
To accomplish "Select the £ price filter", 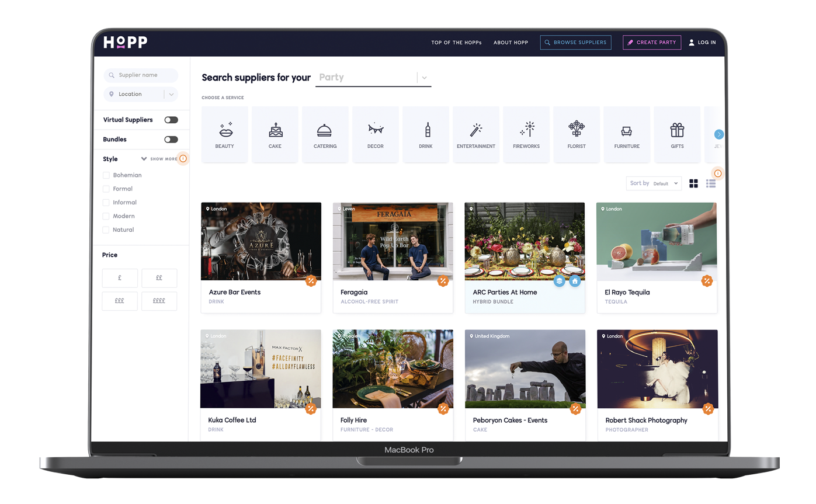I will pos(120,278).
